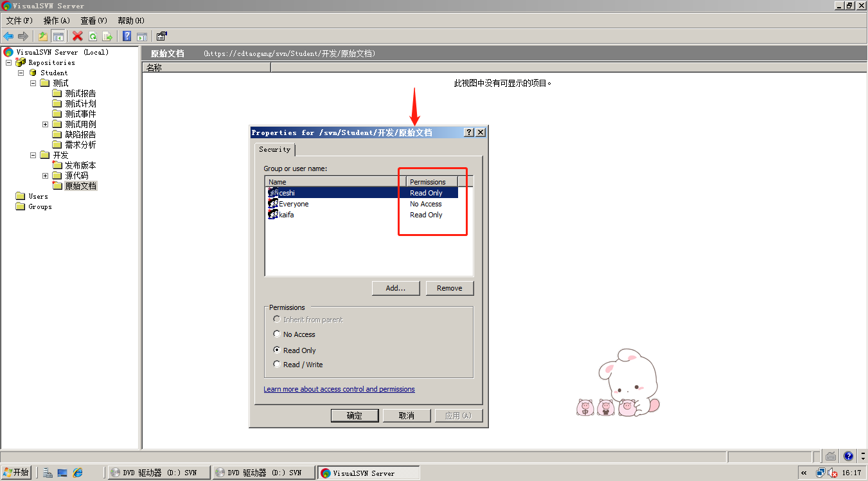Open the 操作(A) menu
The height and width of the screenshot is (481, 868).
tap(57, 21)
